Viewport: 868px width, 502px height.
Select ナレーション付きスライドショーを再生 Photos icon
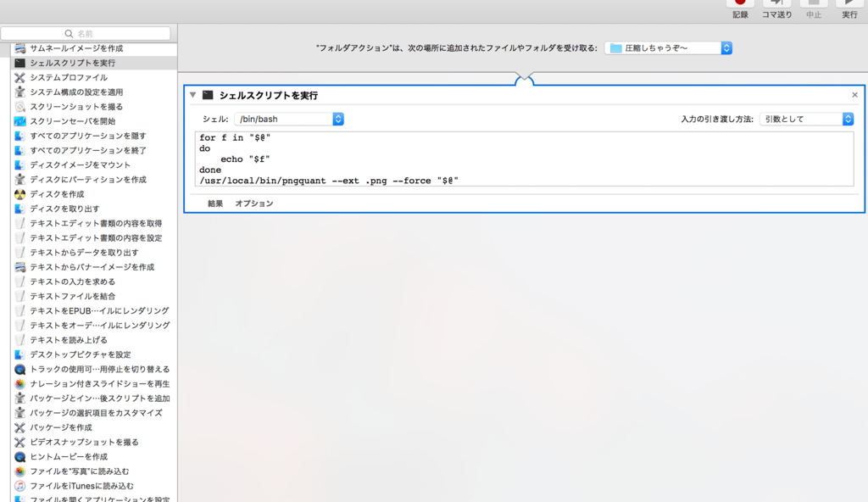tap(20, 383)
